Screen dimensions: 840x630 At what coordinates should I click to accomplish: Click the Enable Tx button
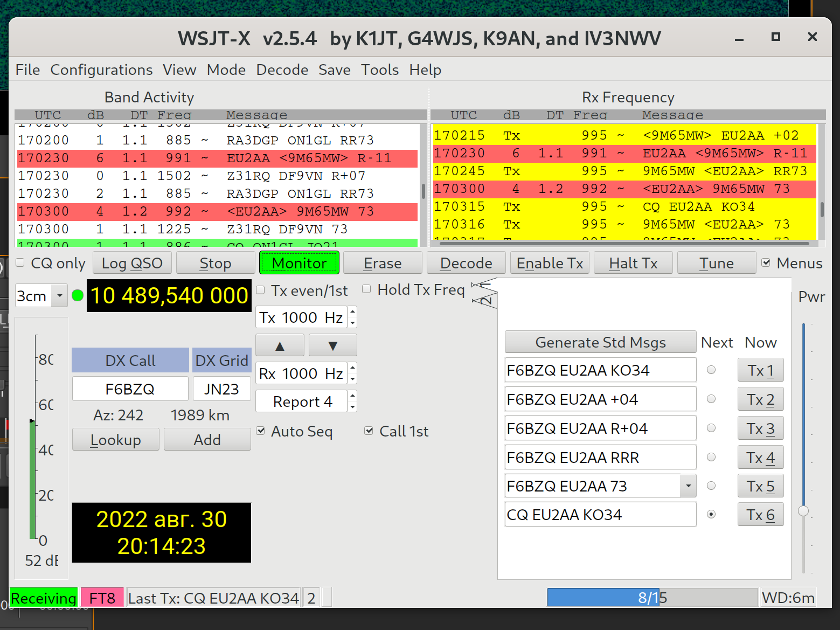550,263
